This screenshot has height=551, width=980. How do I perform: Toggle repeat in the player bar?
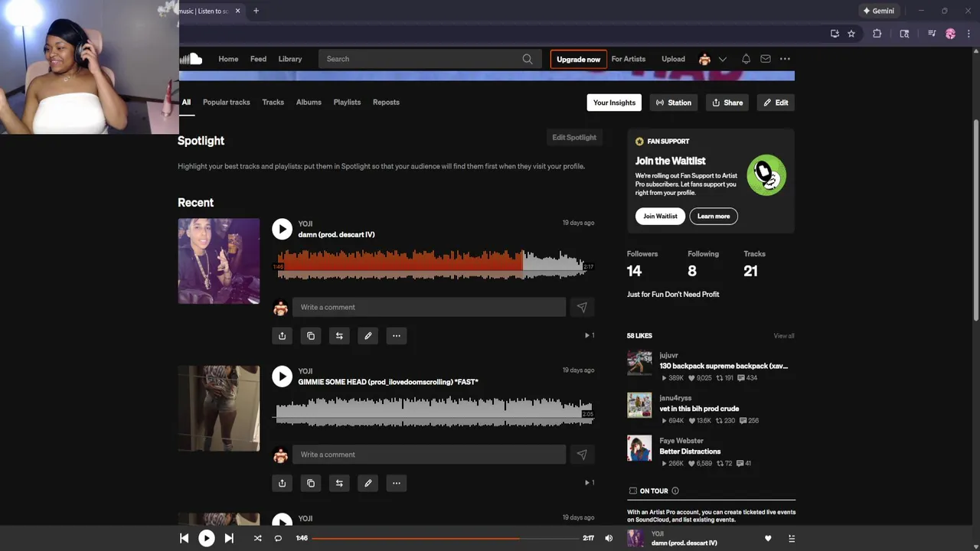[278, 538]
